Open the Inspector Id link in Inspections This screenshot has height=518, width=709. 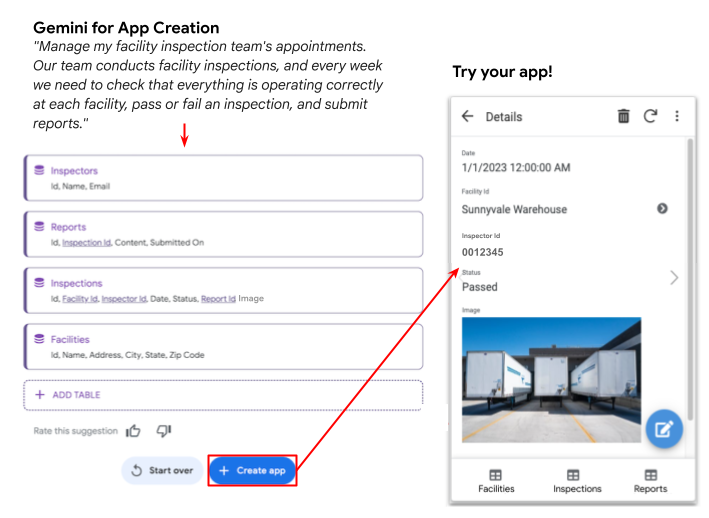(x=124, y=299)
